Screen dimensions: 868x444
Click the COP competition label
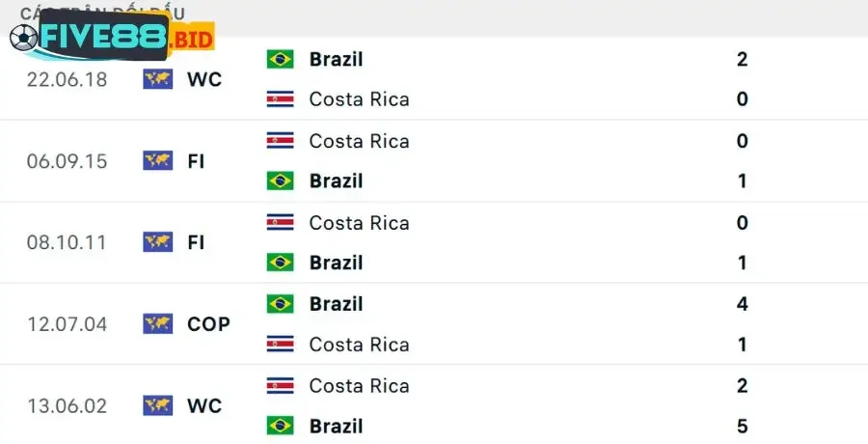208,324
